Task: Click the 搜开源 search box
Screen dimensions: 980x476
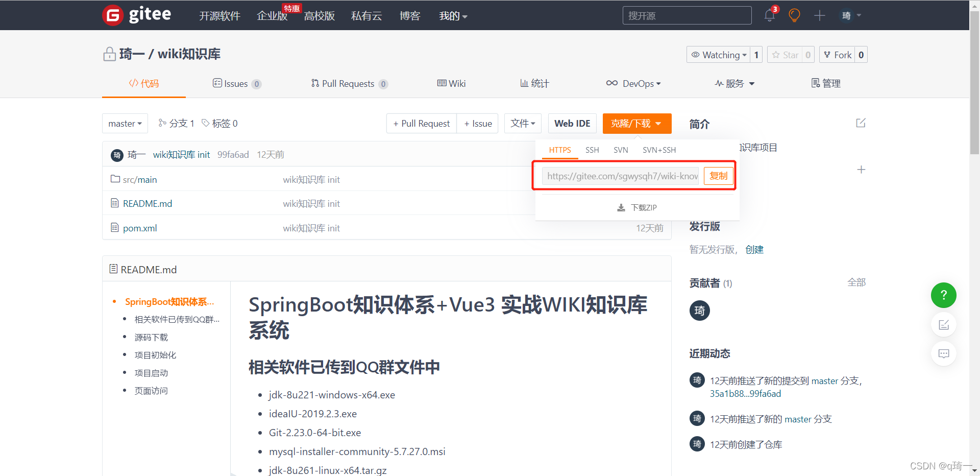Action: point(687,15)
